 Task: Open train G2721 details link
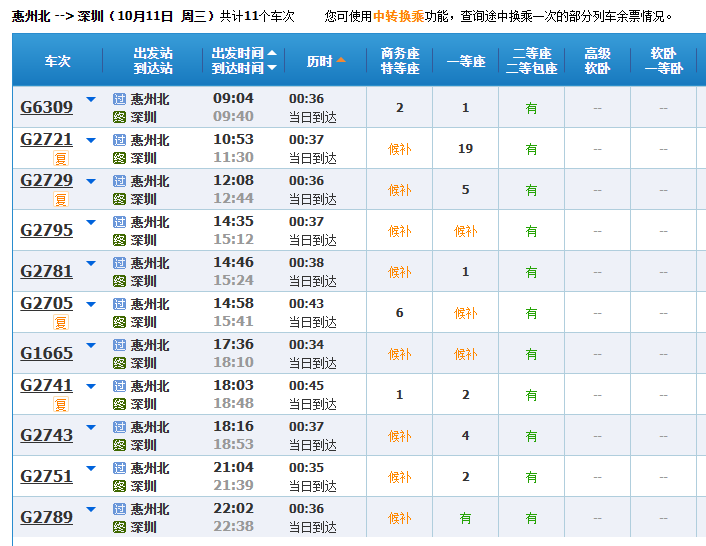pyautogui.click(x=46, y=140)
